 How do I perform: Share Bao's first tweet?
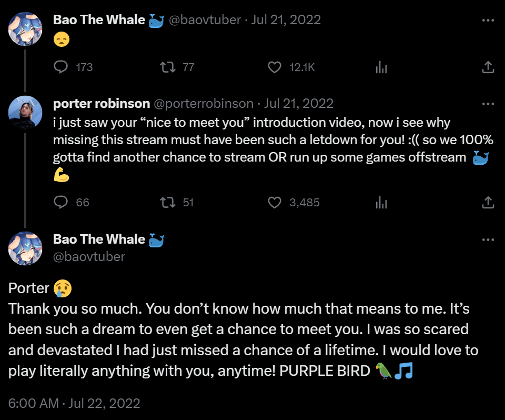pyautogui.click(x=488, y=67)
